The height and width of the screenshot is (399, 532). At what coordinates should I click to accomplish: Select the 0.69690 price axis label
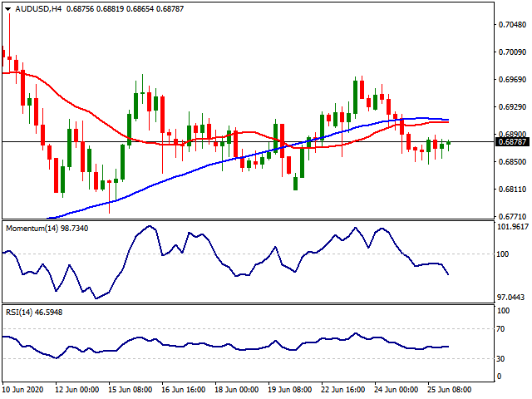pos(512,80)
